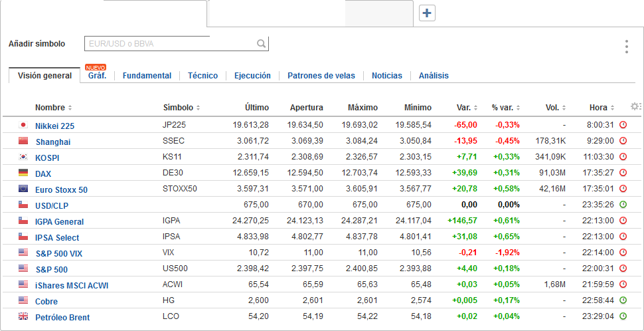644x331 pixels.
Task: Click the STOXX50 symbol cell
Action: [180, 189]
